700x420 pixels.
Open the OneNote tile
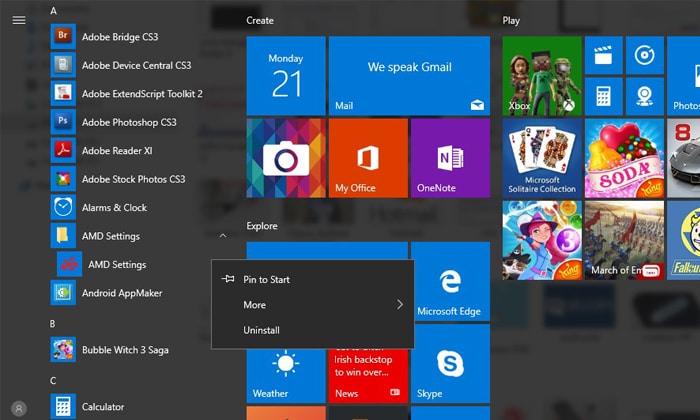point(450,158)
